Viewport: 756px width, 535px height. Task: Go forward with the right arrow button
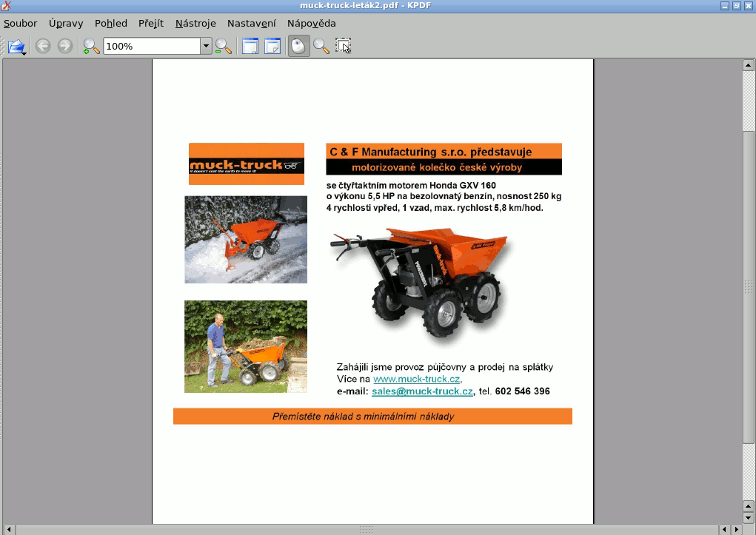pos(64,47)
